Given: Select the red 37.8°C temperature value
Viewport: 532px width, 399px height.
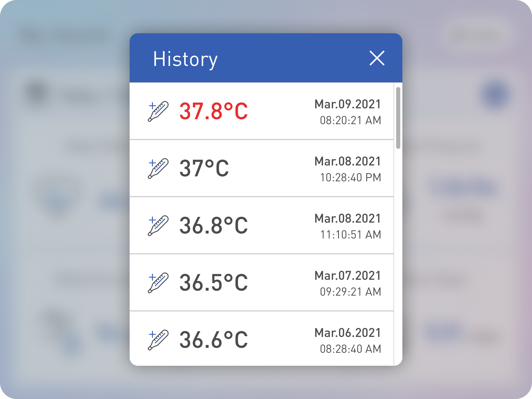Looking at the screenshot, I should point(214,111).
